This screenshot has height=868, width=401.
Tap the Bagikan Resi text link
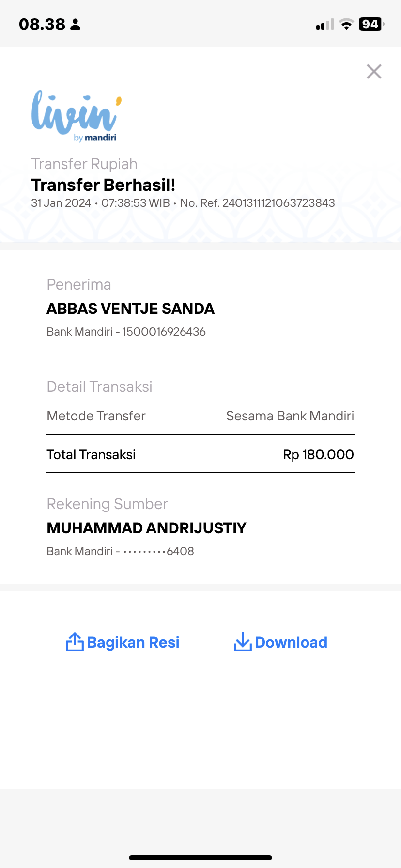pyautogui.click(x=133, y=642)
